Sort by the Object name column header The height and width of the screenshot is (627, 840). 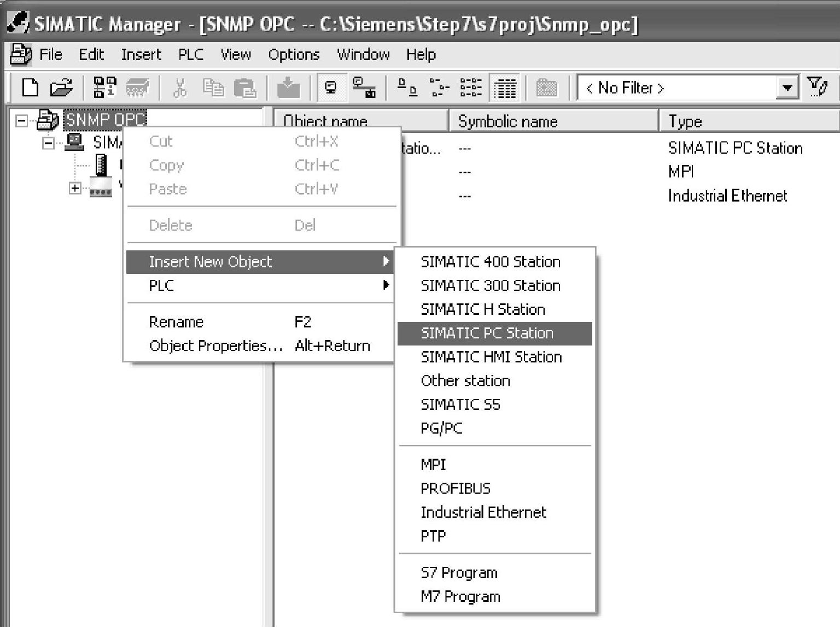[x=361, y=121]
